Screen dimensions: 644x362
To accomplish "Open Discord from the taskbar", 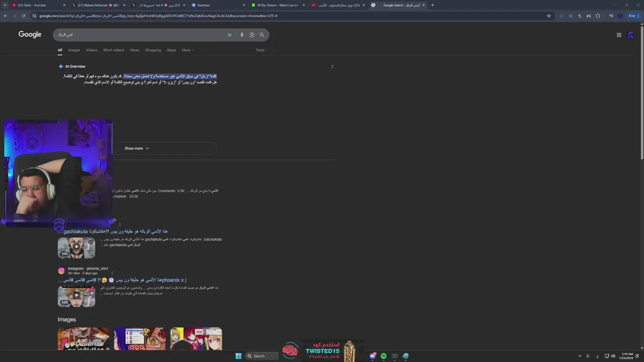I will click(x=373, y=356).
